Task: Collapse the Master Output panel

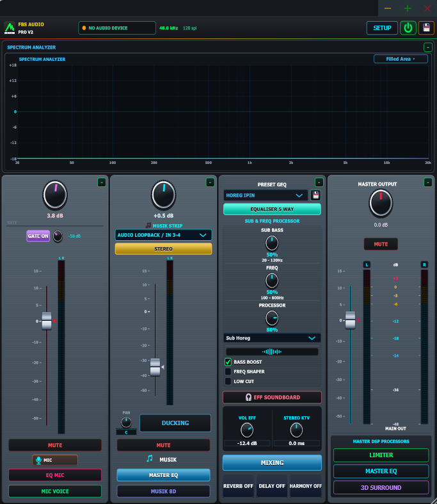Action: (427, 183)
